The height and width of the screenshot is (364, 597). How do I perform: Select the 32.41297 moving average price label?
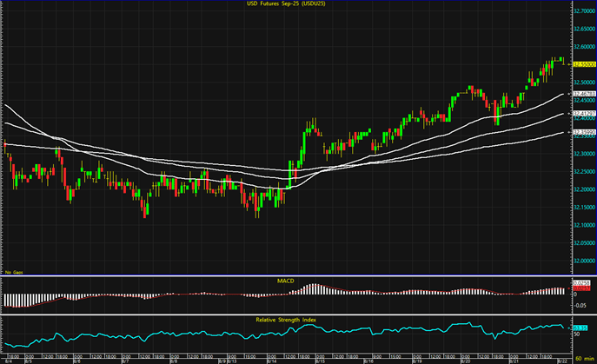[583, 113]
